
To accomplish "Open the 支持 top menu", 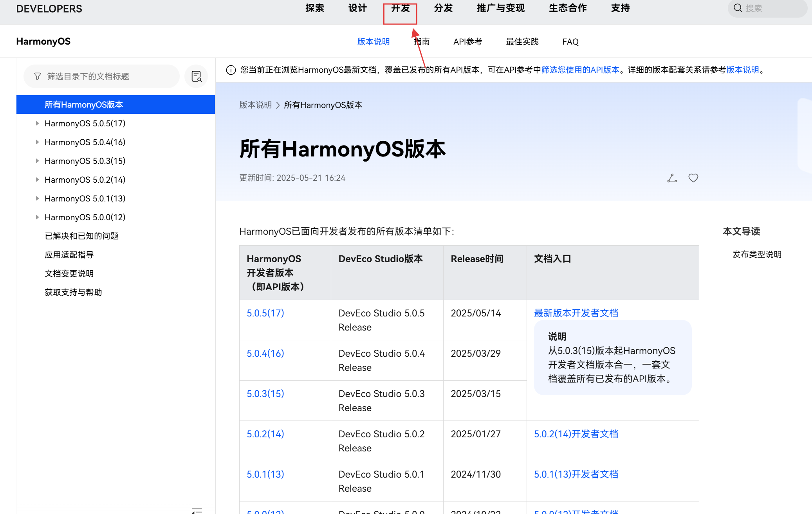I will tap(621, 8).
